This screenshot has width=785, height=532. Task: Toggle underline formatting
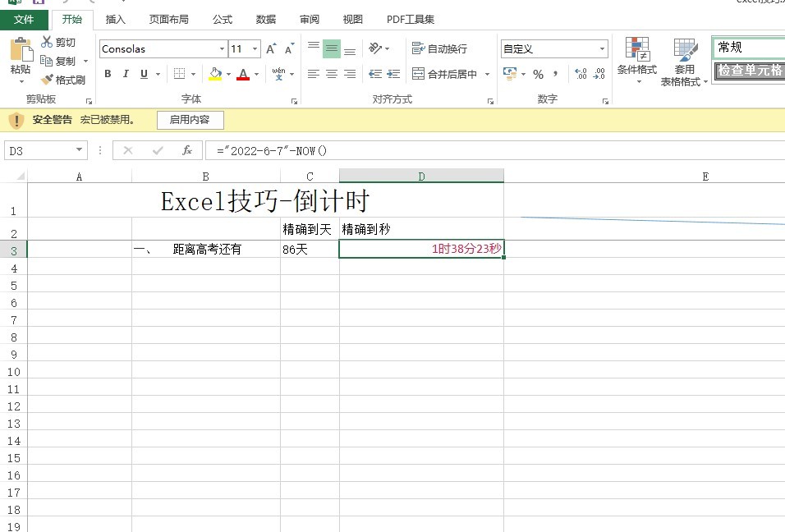145,74
